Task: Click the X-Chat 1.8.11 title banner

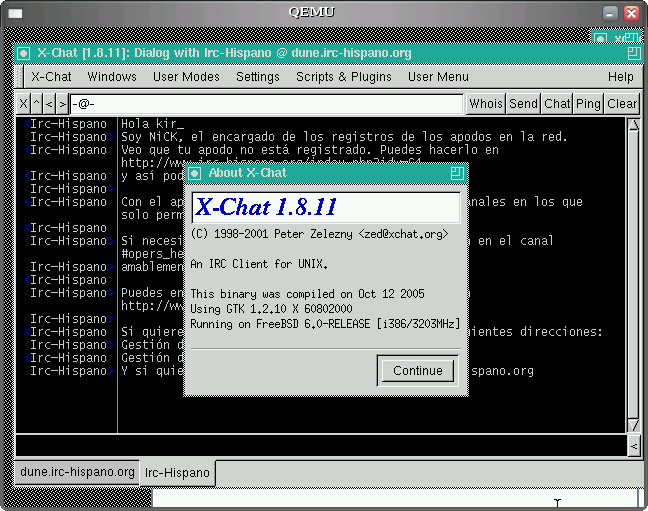Action: tap(326, 208)
